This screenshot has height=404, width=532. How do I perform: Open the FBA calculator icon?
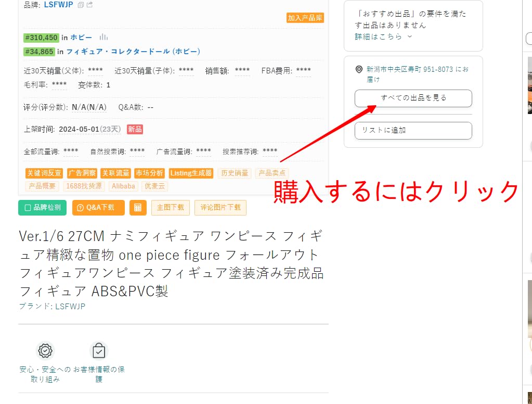click(137, 207)
